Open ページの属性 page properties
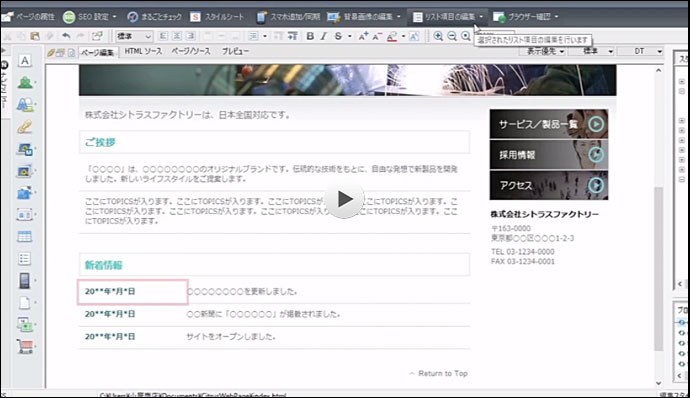 [x=28, y=17]
